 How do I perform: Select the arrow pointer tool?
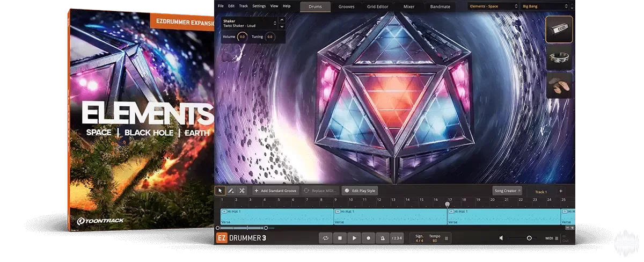tap(220, 191)
